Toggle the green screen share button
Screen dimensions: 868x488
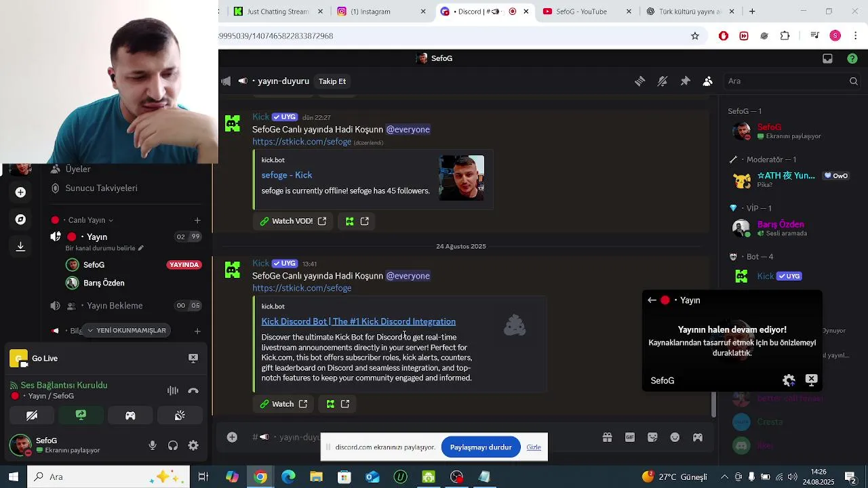[x=81, y=415]
